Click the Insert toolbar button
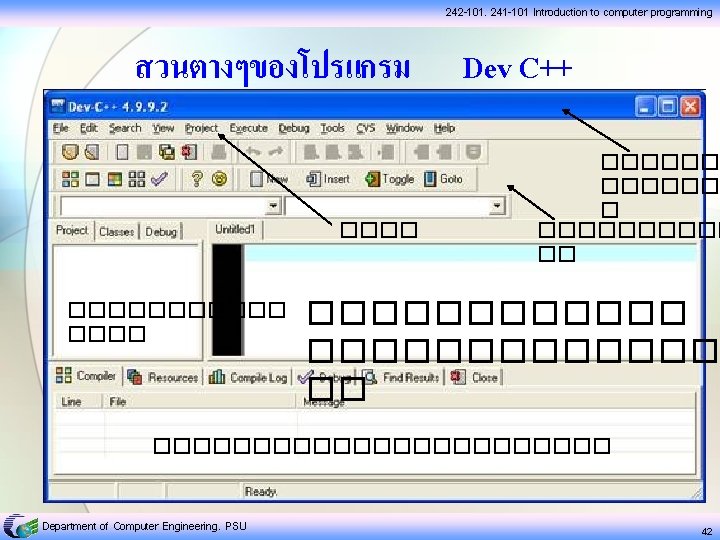 (x=328, y=179)
